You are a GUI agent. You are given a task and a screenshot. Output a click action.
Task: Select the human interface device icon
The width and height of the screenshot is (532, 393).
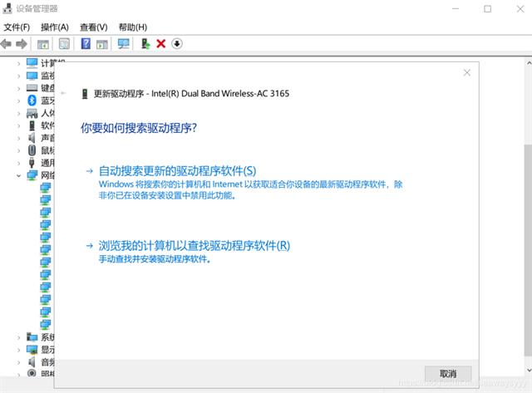coord(32,113)
